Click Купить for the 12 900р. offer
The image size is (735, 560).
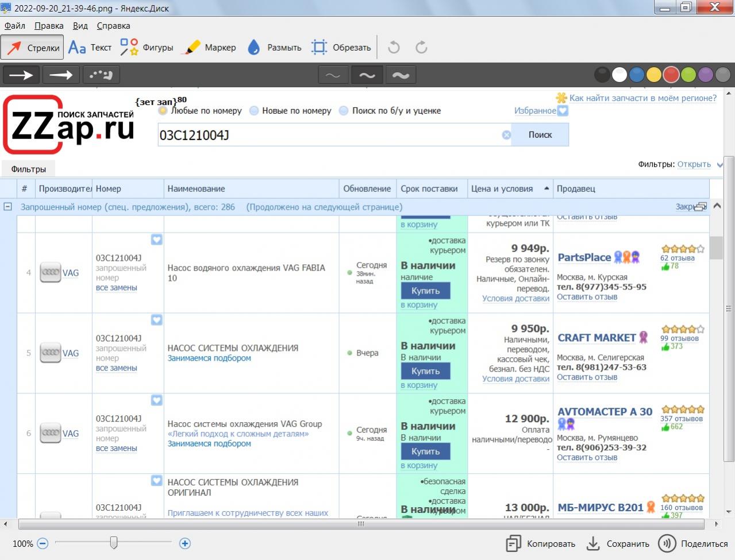[x=425, y=451]
